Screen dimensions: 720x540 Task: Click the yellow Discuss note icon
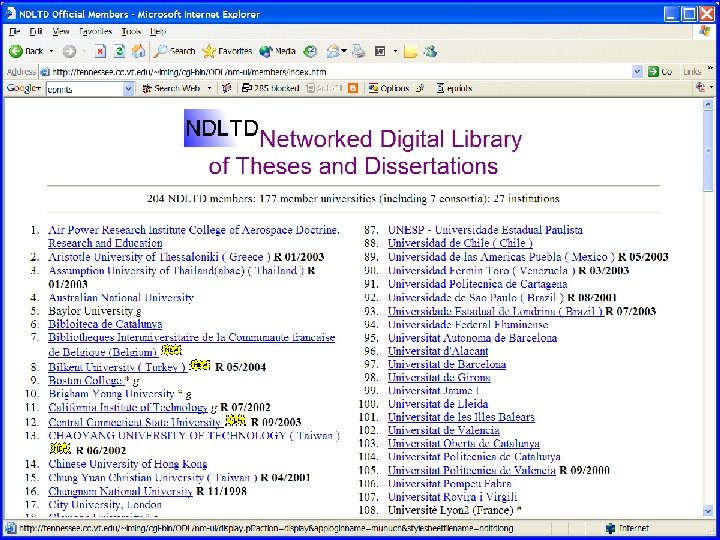coord(410,51)
